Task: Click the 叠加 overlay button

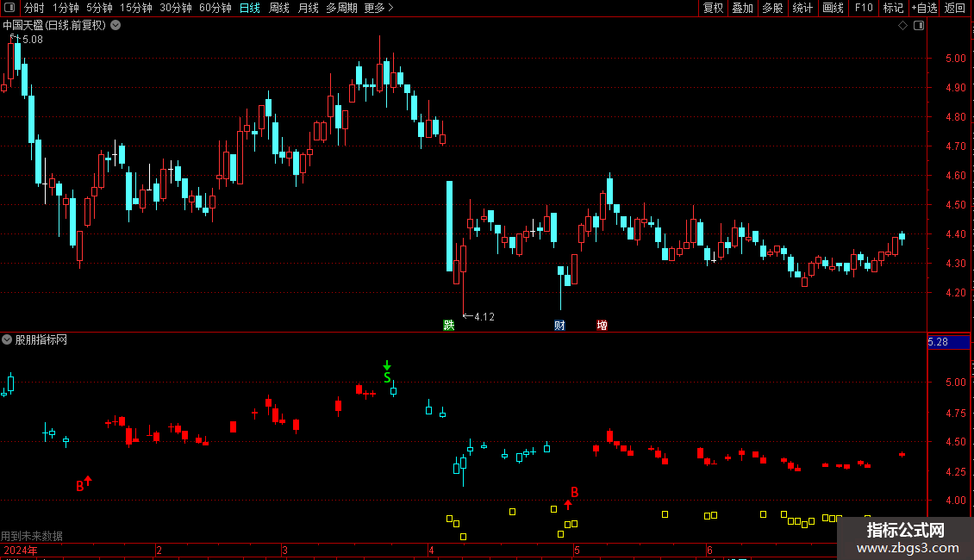Action: tap(742, 8)
